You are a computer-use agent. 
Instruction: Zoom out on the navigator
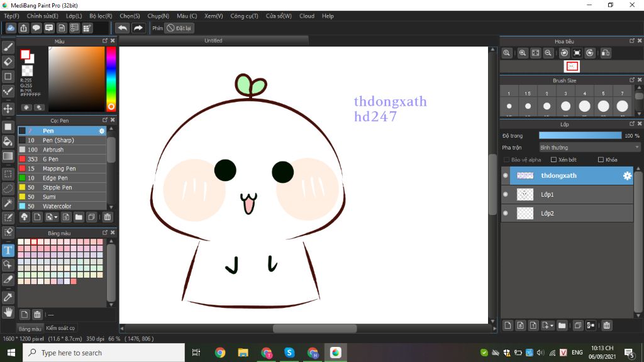tap(548, 53)
